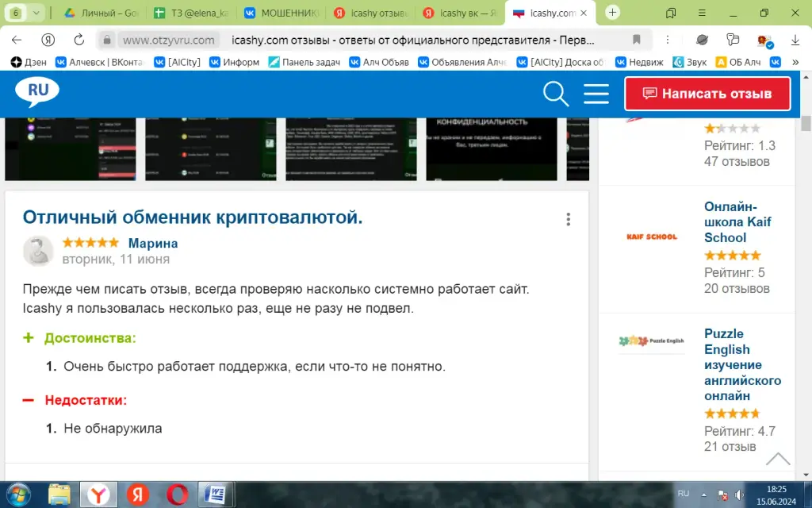812x508 pixels.
Task: Click the review date вторник, 11 июня
Action: click(116, 260)
